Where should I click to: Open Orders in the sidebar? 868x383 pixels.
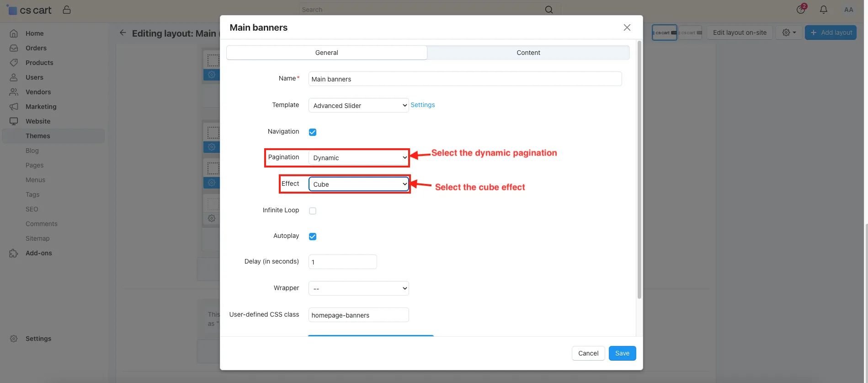pyautogui.click(x=36, y=48)
